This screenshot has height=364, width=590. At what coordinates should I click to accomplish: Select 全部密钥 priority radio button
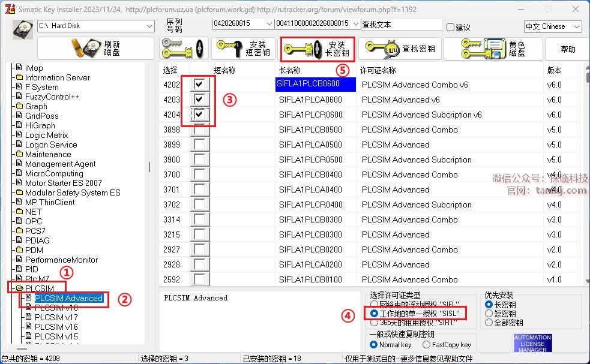click(x=489, y=322)
